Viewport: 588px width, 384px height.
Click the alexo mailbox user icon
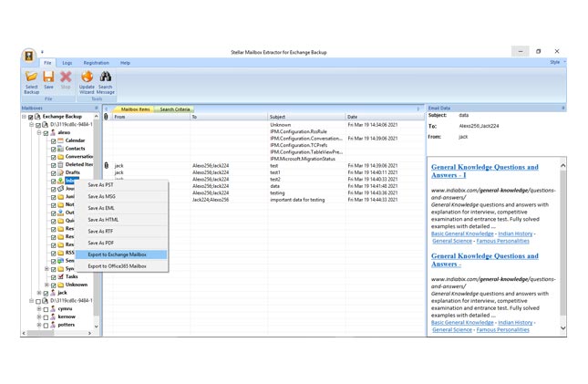click(53, 132)
